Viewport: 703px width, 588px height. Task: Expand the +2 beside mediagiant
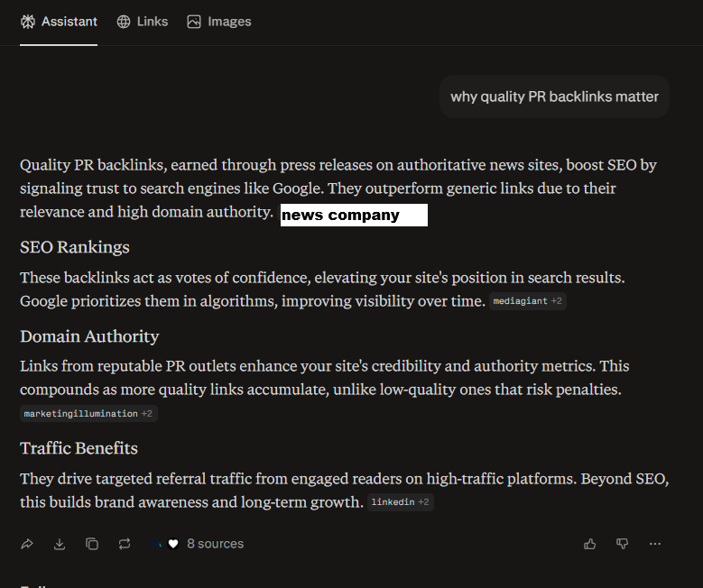pyautogui.click(x=557, y=301)
